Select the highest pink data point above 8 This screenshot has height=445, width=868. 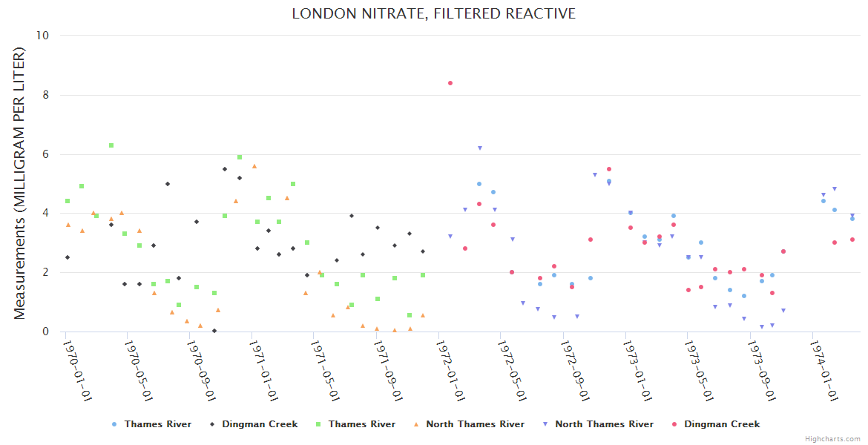pyautogui.click(x=450, y=83)
